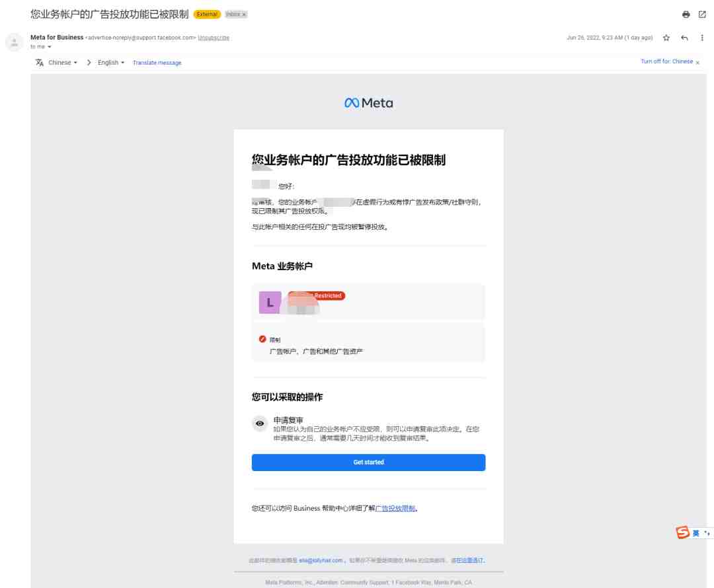This screenshot has height=588, width=714.
Task: Open the English target language dropdown
Action: point(111,62)
